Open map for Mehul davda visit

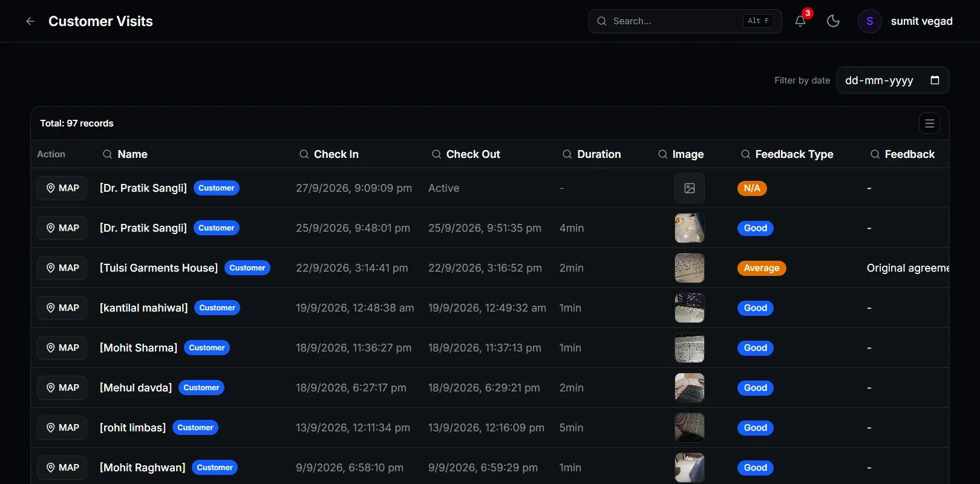62,388
